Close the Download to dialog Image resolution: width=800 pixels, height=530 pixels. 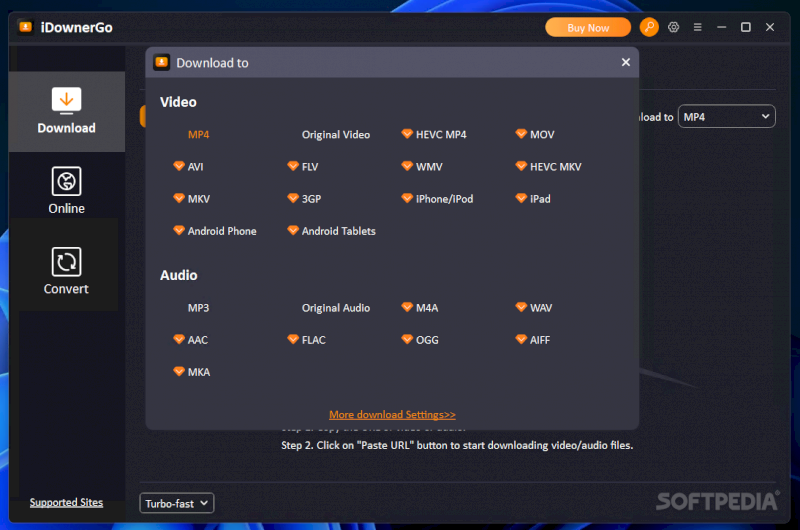[x=626, y=62]
